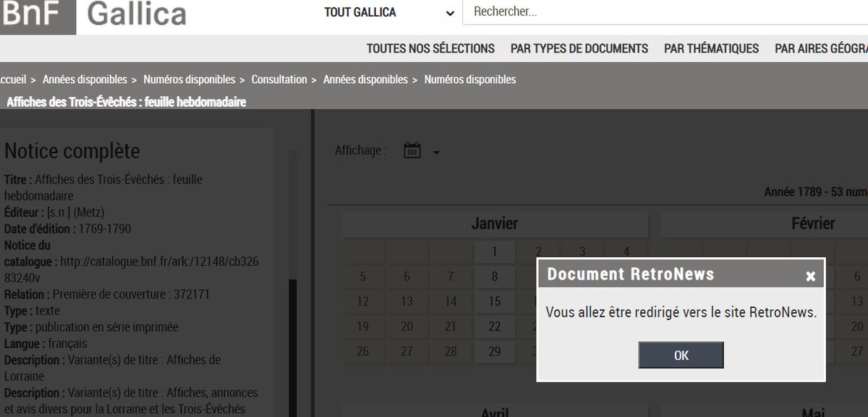Image resolution: width=868 pixels, height=417 pixels.
Task: Click the BnF logo
Action: coord(36,17)
